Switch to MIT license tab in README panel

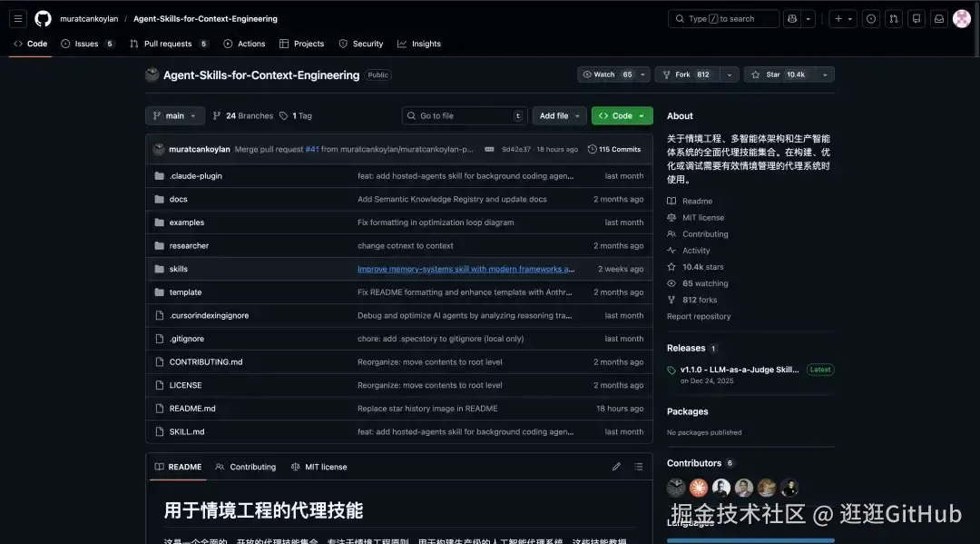[x=318, y=467]
